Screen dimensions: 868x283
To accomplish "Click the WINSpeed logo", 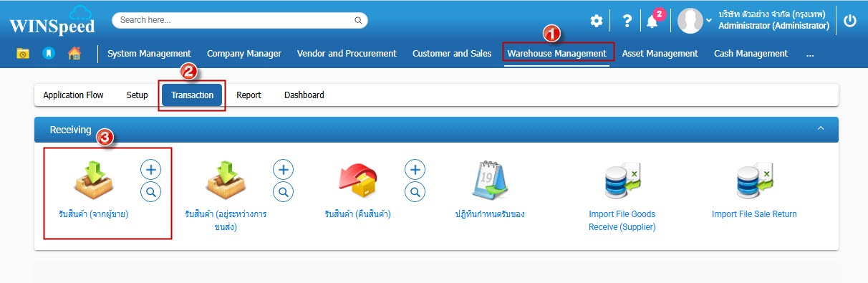I will point(53,21).
